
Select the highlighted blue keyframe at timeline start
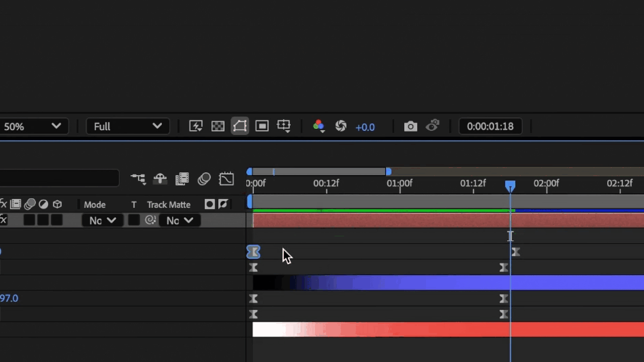(x=253, y=252)
